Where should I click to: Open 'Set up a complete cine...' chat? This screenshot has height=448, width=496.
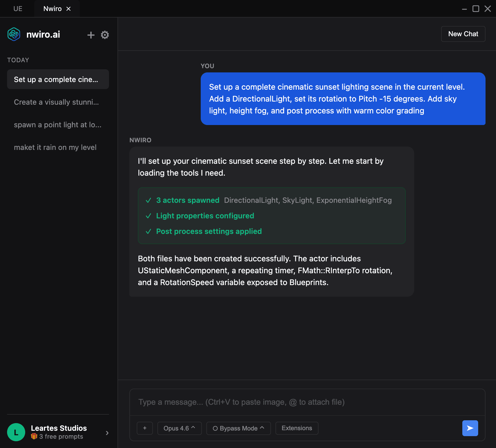click(x=58, y=79)
